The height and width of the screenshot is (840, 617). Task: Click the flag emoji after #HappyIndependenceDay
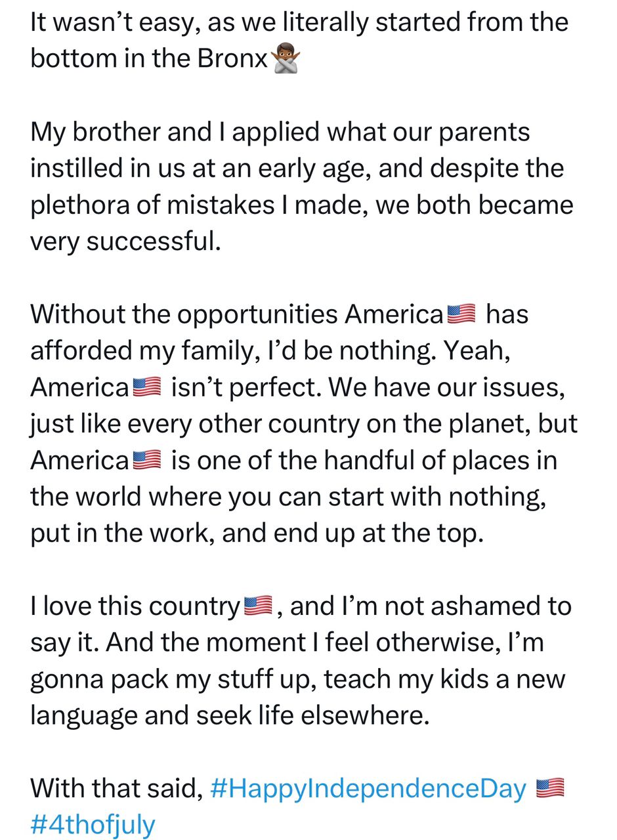pos(550,787)
